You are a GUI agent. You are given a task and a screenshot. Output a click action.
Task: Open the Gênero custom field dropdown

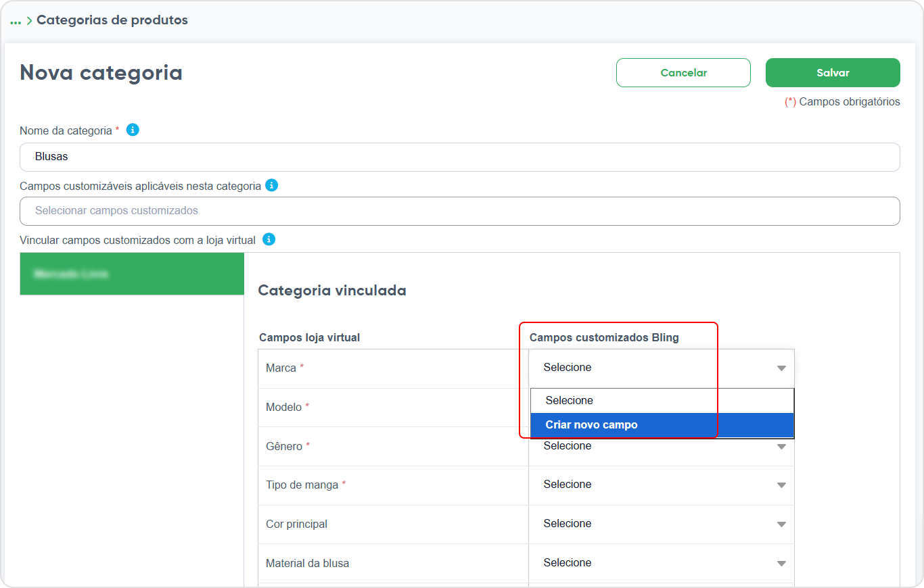pos(662,446)
